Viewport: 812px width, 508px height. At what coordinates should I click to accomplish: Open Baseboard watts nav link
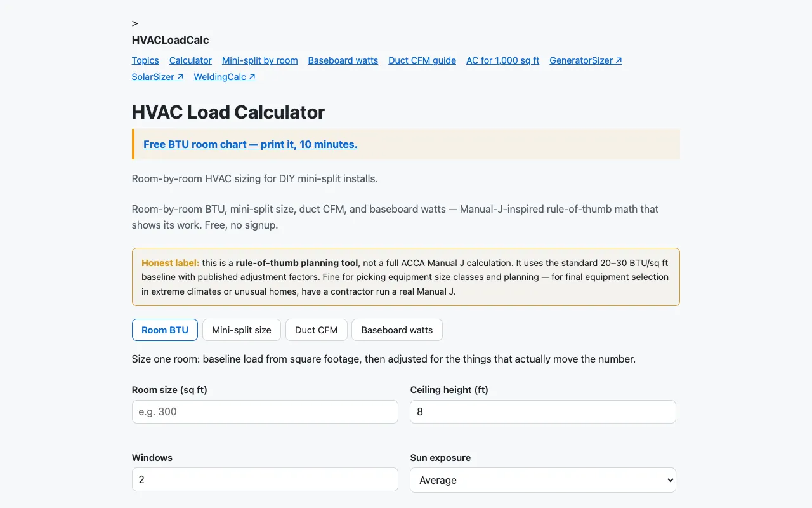click(343, 60)
